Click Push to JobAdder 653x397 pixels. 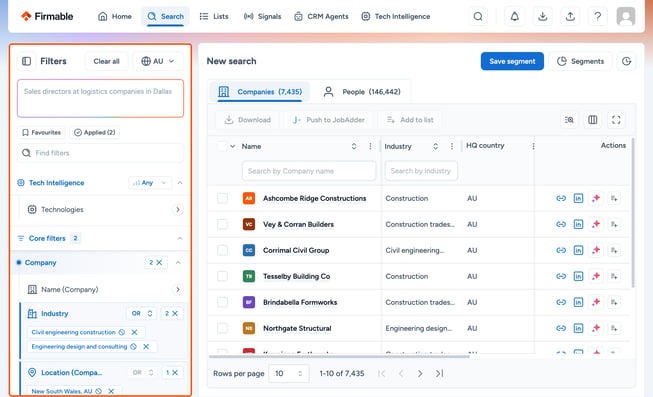point(329,120)
